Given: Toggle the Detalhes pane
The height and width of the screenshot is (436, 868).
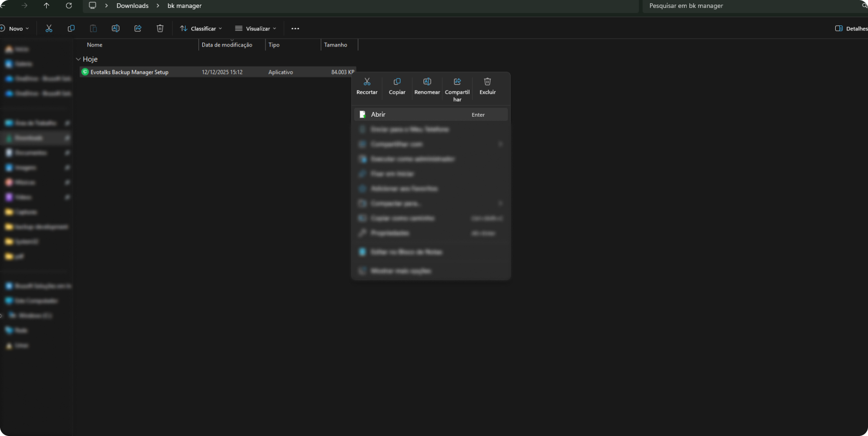Looking at the screenshot, I should 851,29.
